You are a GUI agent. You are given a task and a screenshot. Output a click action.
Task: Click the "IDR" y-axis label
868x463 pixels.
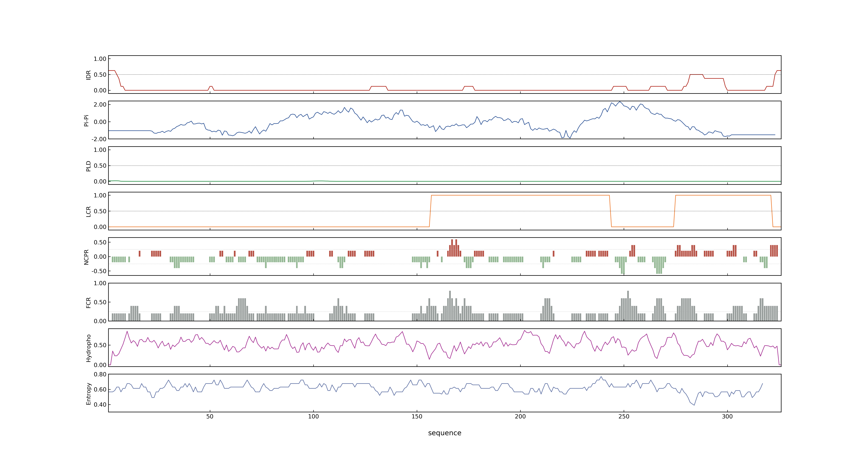tap(88, 75)
